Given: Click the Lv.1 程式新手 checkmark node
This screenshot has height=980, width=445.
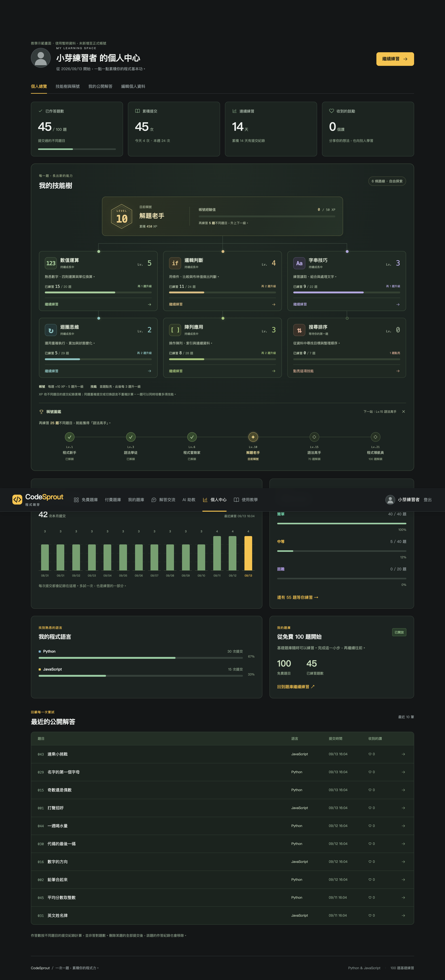Looking at the screenshot, I should coord(70,437).
